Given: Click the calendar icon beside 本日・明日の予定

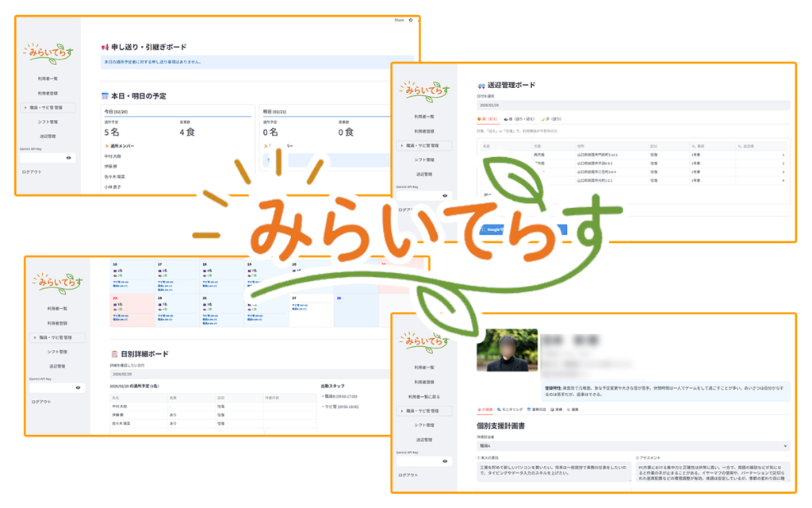Looking at the screenshot, I should (x=105, y=96).
